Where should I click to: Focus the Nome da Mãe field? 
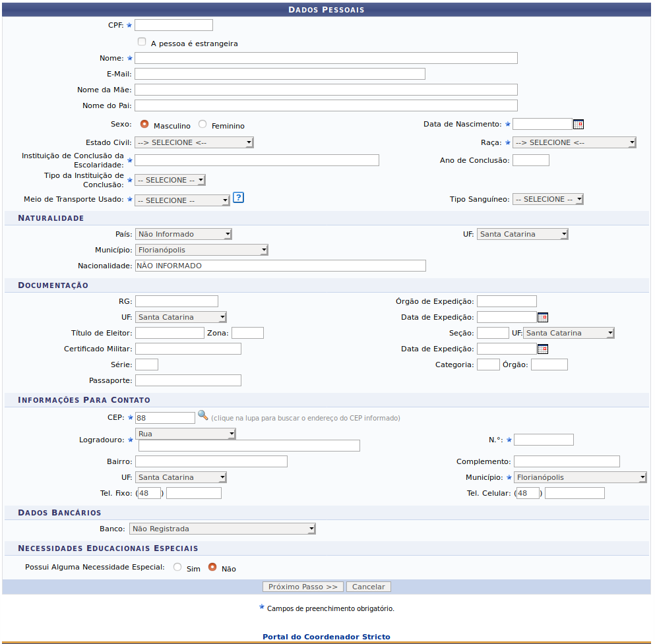(x=326, y=90)
